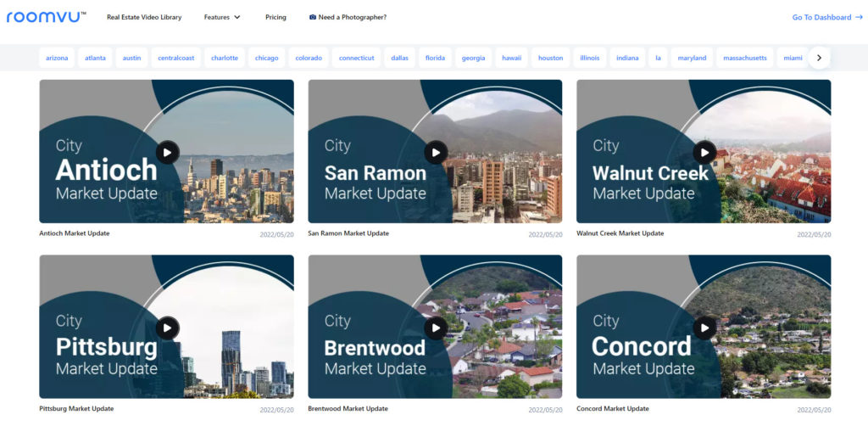Go to the Pricing page
Image resolution: width=868 pixels, height=426 pixels.
pyautogui.click(x=275, y=17)
